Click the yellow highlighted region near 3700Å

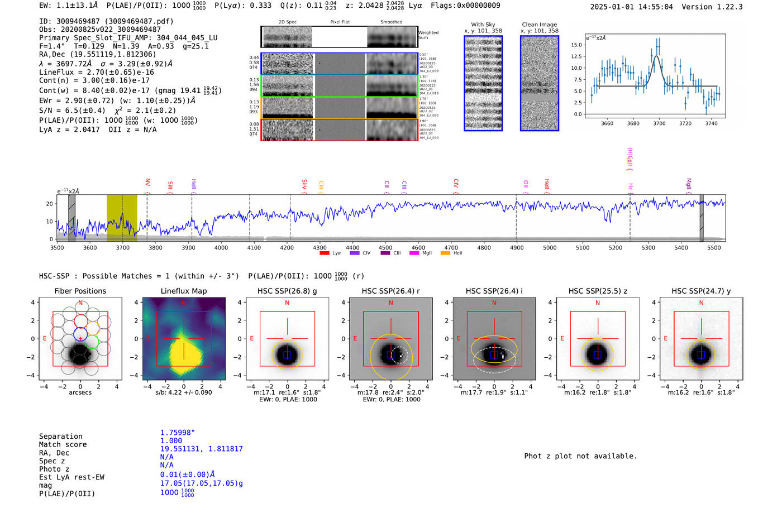122,218
